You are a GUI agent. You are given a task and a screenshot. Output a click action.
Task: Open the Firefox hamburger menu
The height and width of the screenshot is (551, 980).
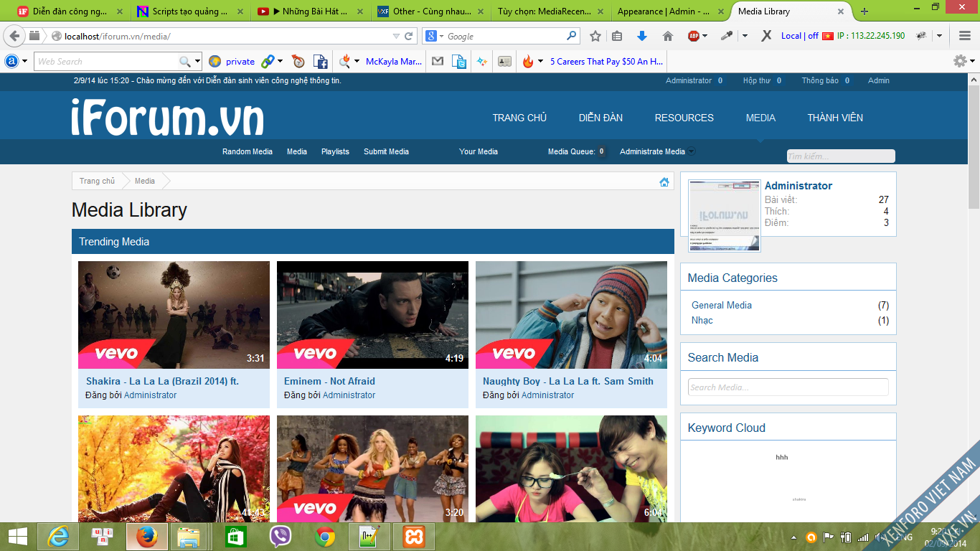point(965,36)
